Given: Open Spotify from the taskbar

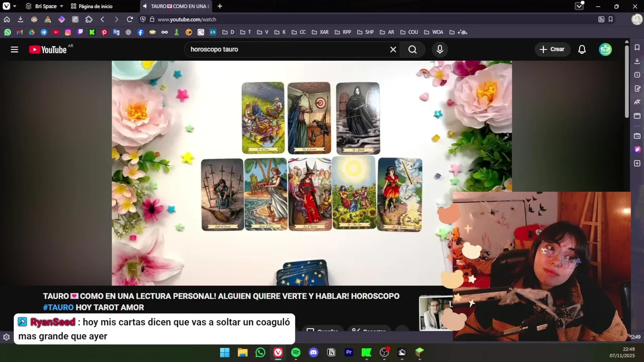Looking at the screenshot, I should (296, 352).
